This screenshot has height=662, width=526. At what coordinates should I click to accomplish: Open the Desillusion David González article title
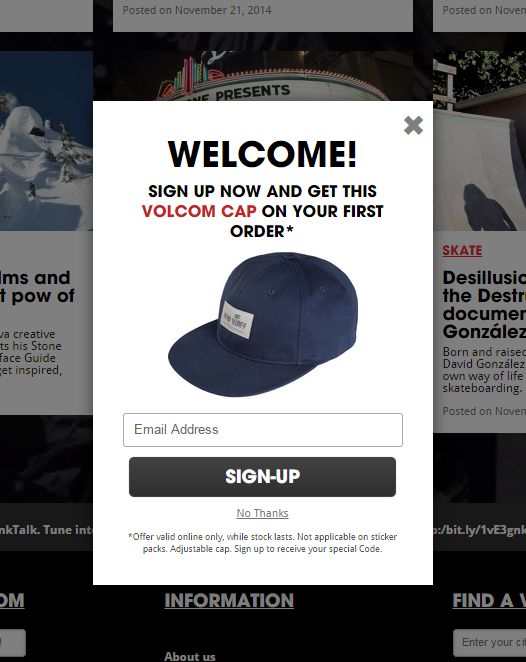484,304
